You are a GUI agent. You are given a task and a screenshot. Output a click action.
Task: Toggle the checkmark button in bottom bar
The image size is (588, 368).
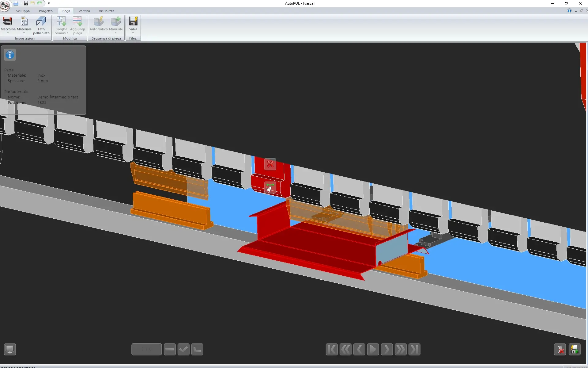pyautogui.click(x=183, y=349)
